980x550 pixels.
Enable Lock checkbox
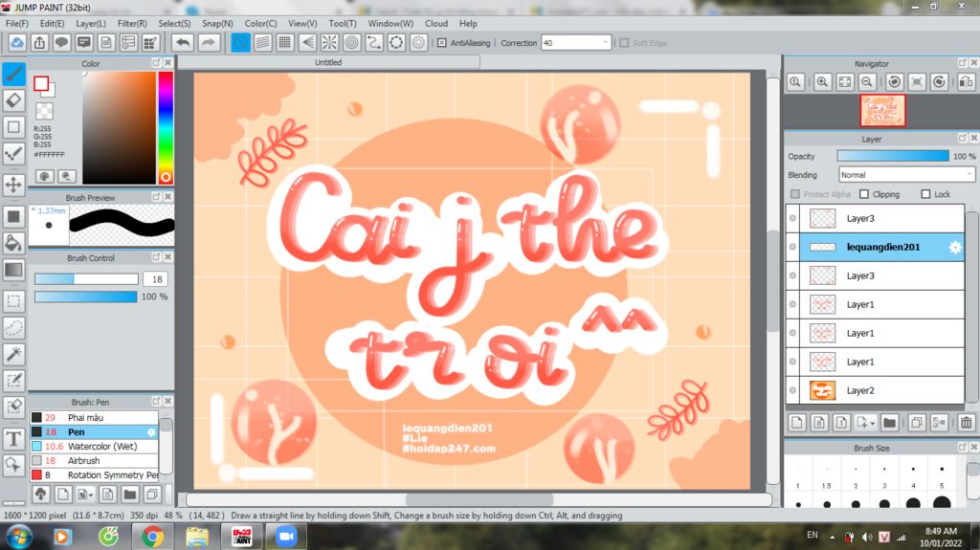click(x=925, y=194)
